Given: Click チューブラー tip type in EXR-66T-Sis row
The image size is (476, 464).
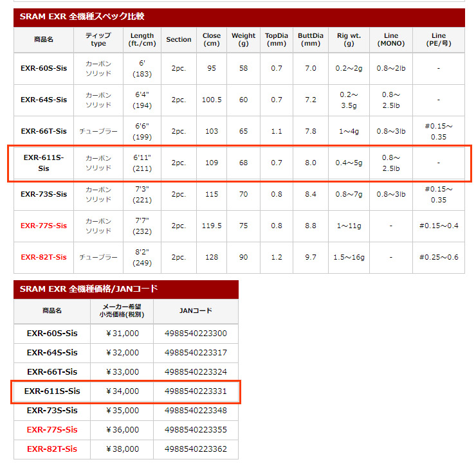Looking at the screenshot, I should [x=98, y=131].
